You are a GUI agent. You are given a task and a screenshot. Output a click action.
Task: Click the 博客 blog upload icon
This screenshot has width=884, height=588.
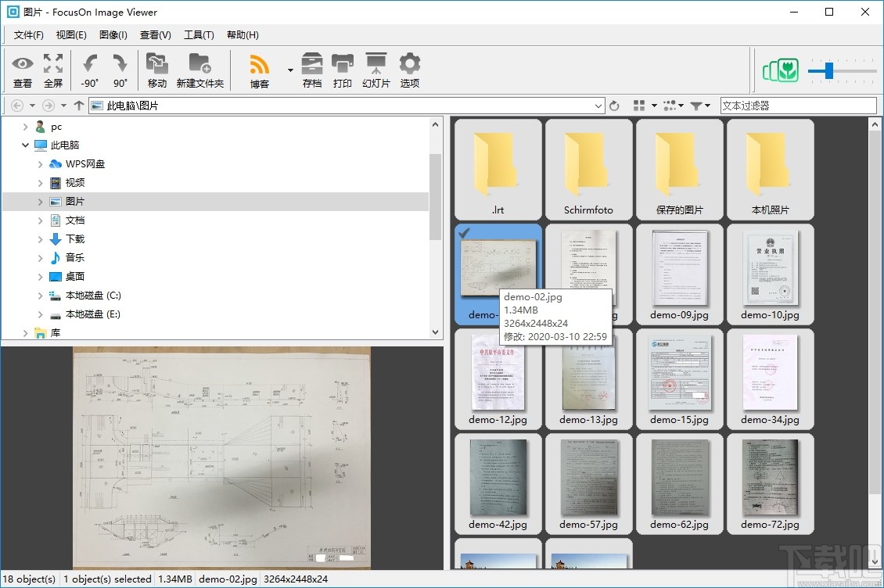coord(258,69)
